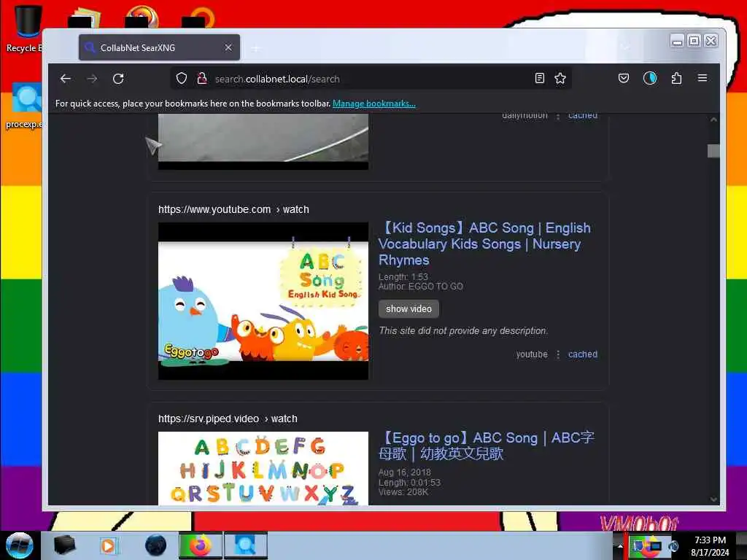
Task: Click the address bar URL field
Action: point(371,79)
